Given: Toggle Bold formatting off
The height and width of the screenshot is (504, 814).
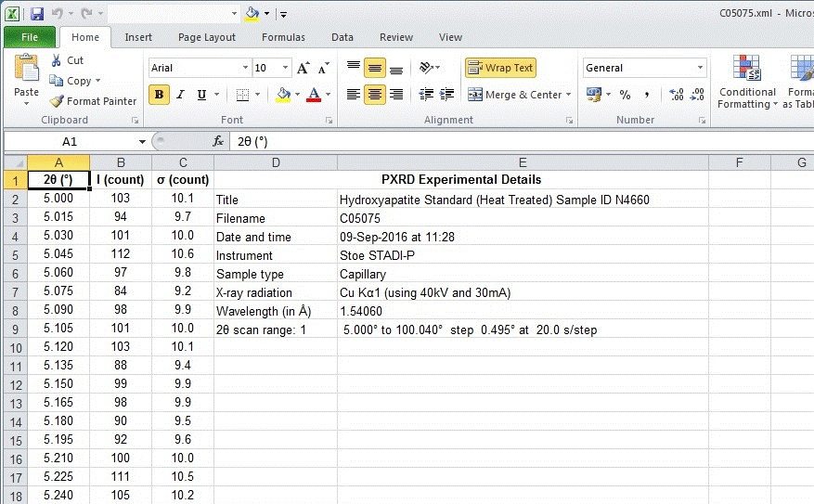Looking at the screenshot, I should (x=160, y=95).
